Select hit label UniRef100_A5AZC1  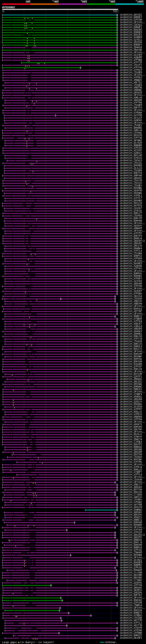131,517
